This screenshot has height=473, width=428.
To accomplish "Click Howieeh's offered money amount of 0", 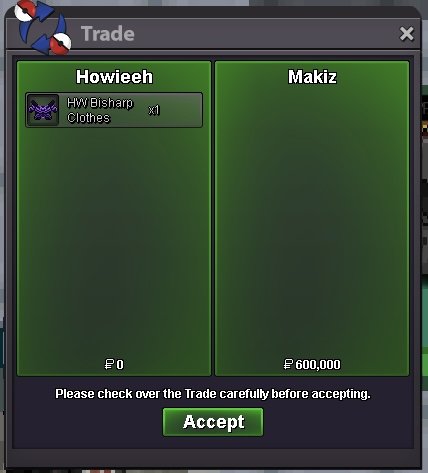I will point(120,364).
